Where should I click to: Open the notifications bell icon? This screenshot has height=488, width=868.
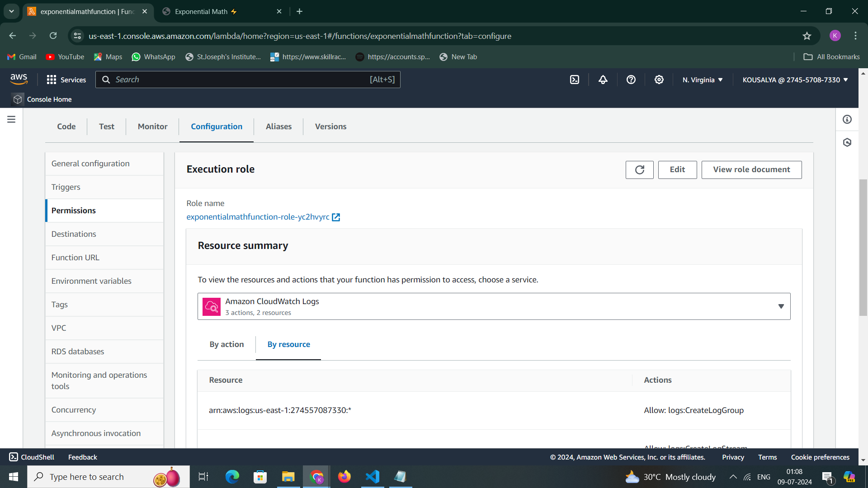(603, 80)
